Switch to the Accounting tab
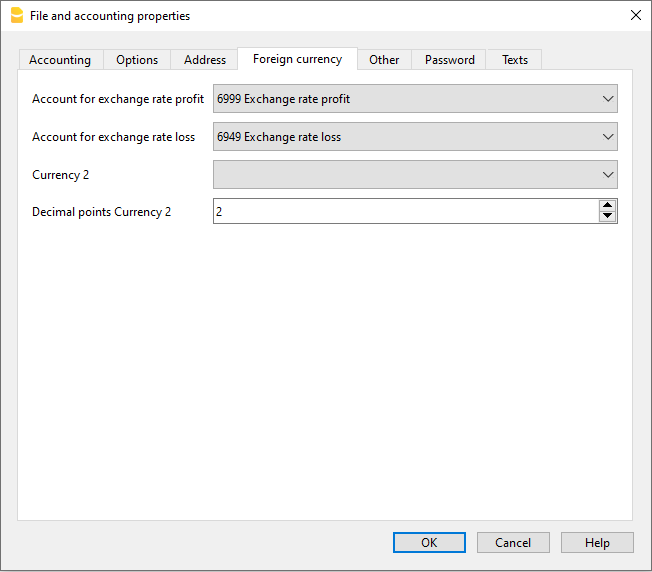 pyautogui.click(x=60, y=60)
